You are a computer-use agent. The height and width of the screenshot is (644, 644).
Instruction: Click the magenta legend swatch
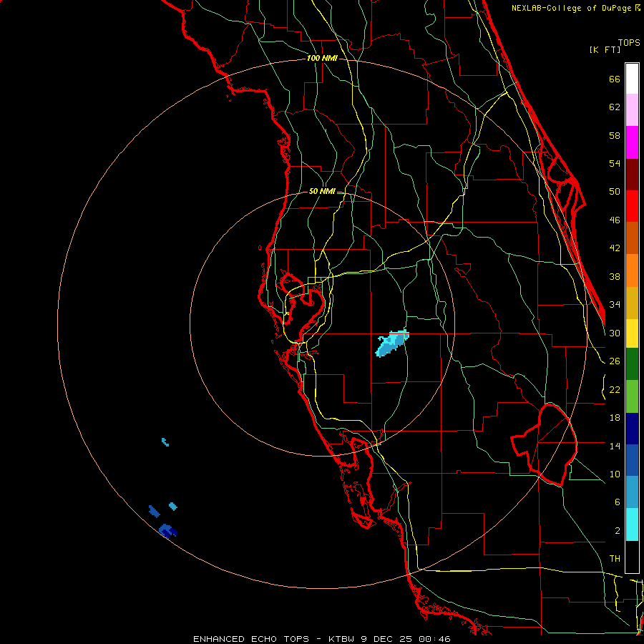[632, 142]
